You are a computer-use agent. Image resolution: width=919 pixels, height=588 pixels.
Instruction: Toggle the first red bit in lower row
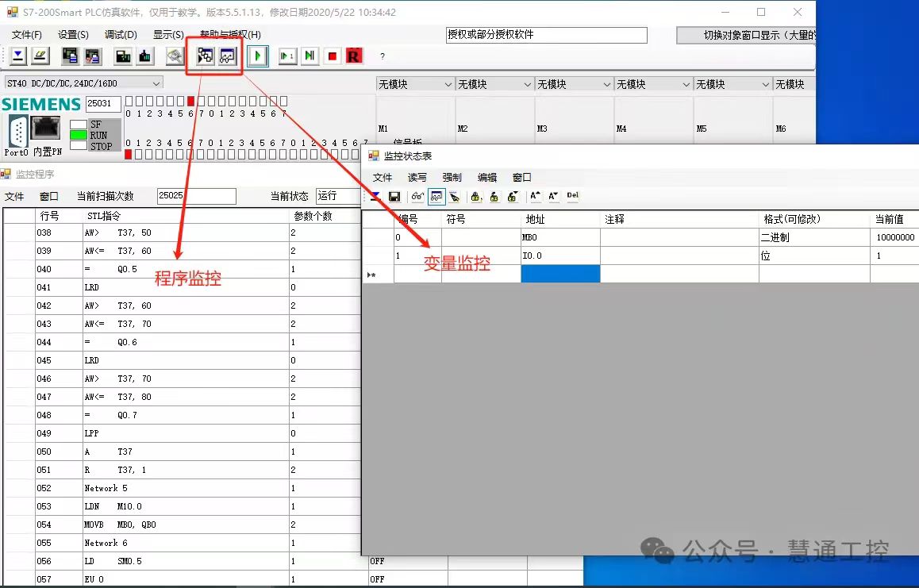tap(129, 154)
